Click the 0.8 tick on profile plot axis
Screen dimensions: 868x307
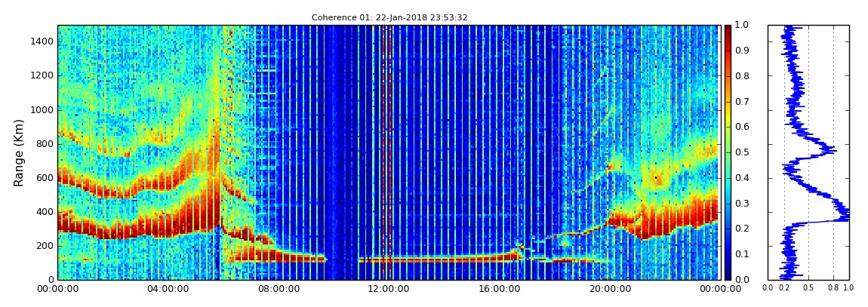834,288
